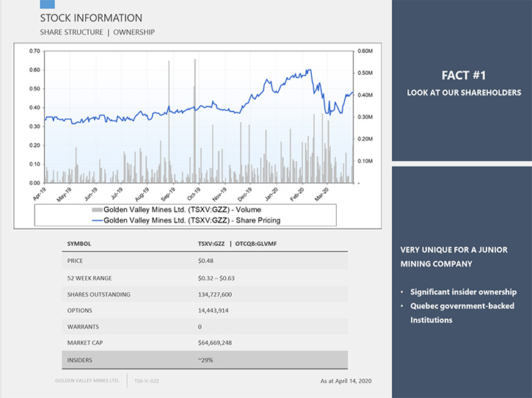Click the warrants value 0

pyautogui.click(x=200, y=327)
